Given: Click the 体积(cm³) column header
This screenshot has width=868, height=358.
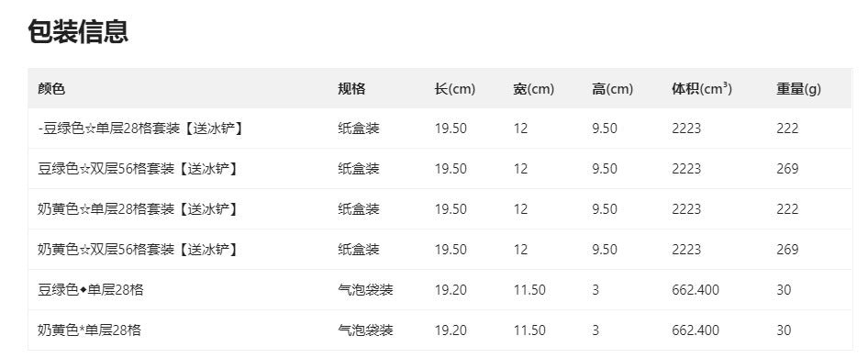Looking at the screenshot, I should (x=702, y=89).
